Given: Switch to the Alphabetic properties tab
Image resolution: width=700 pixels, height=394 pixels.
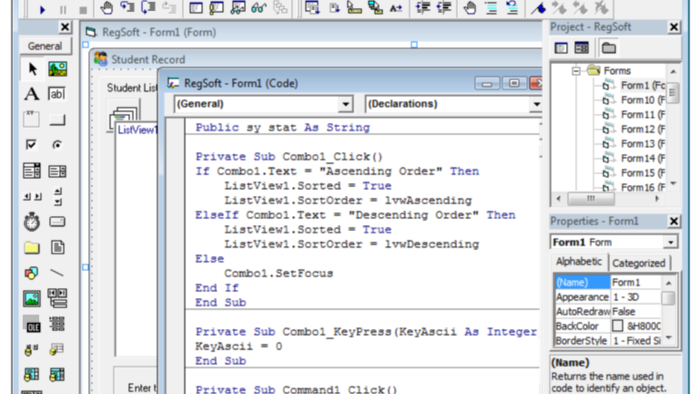Looking at the screenshot, I should tap(579, 261).
